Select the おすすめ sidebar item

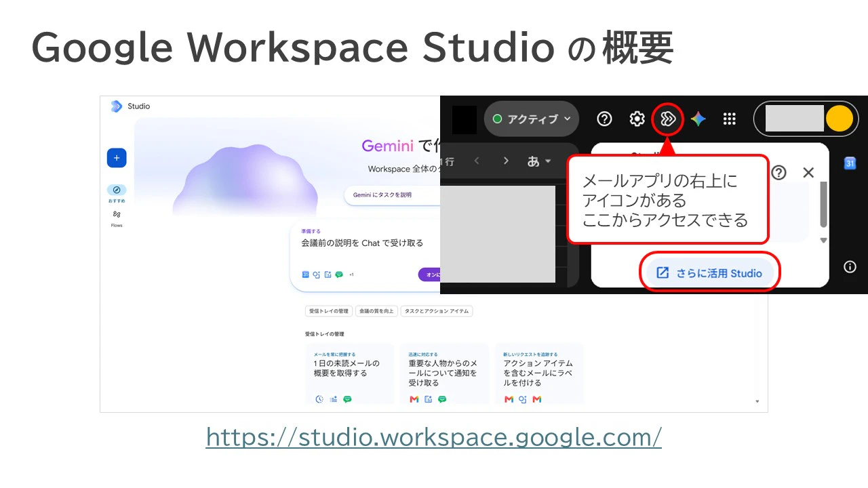[x=117, y=194]
